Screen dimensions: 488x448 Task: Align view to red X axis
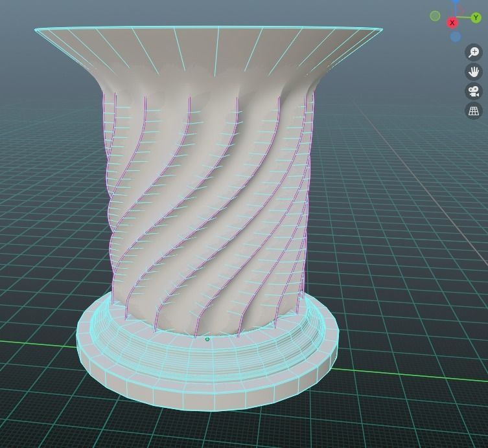coord(452,23)
